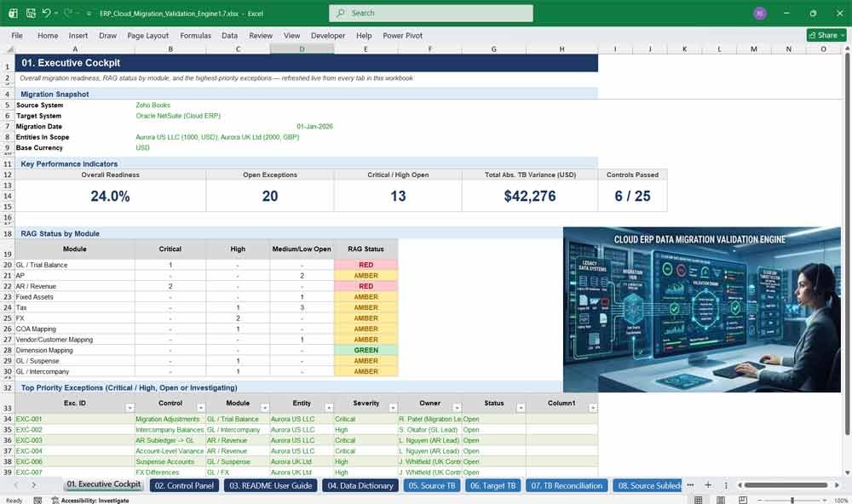Open the Data ribbon tab
The height and width of the screenshot is (504, 852).
click(x=229, y=35)
